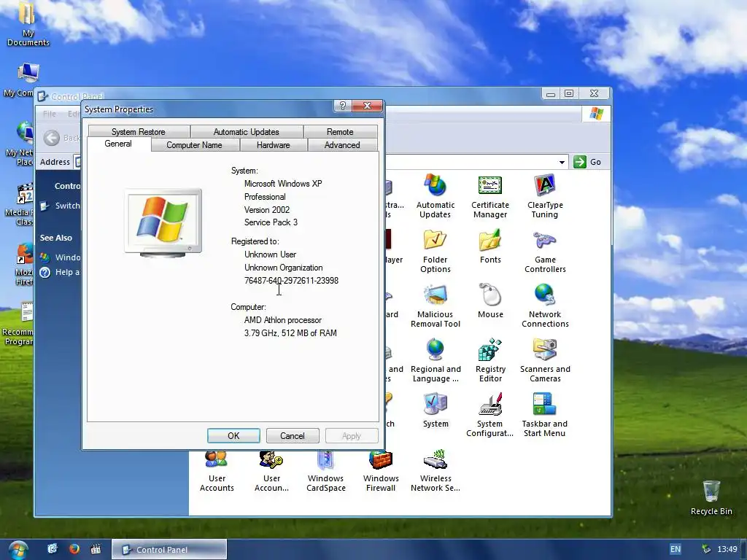Click the 'Unknown Organization' text
Viewport: 747px width, 560px height.
(x=284, y=268)
